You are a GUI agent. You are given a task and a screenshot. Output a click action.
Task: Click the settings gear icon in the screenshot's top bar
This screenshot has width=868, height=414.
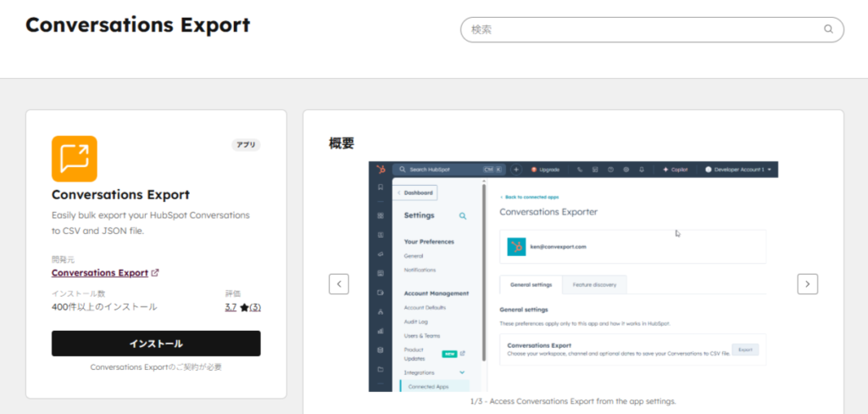626,170
